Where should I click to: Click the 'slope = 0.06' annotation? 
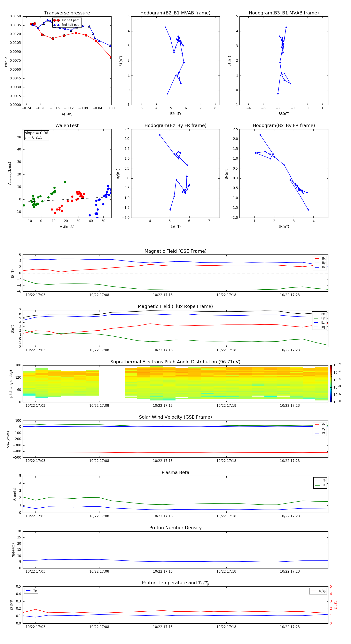click(x=36, y=133)
